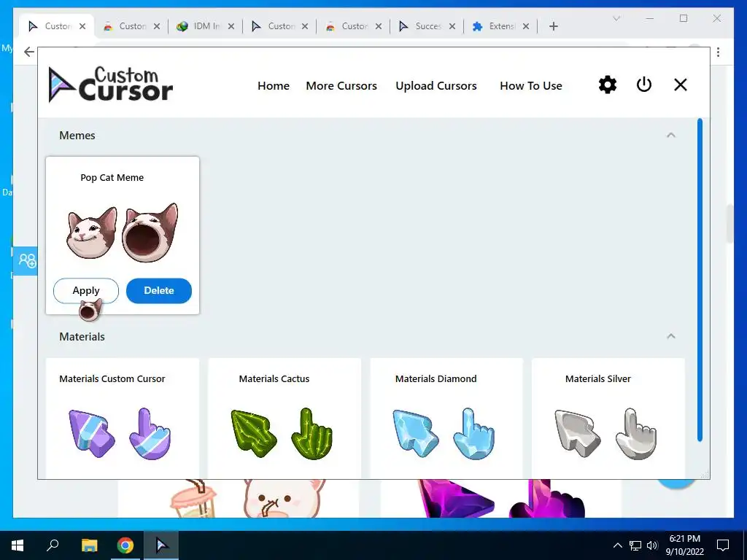The image size is (747, 560).
Task: Collapse the Memes section chevron
Action: click(x=671, y=135)
